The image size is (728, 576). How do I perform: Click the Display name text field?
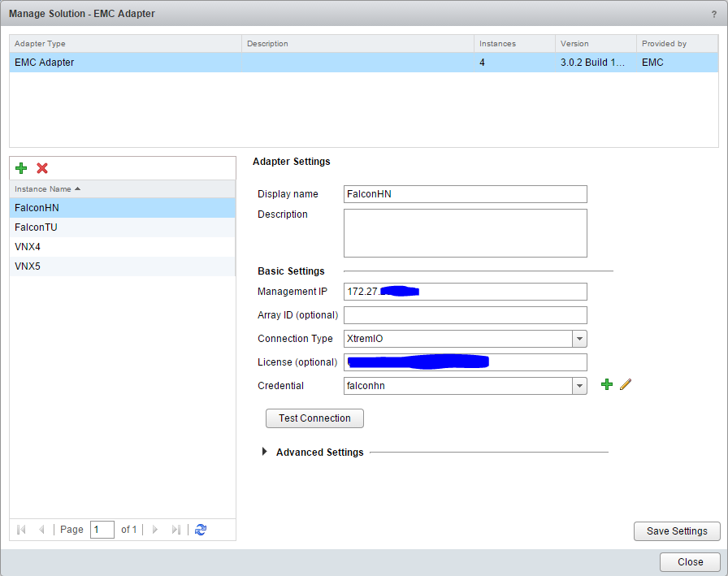pyautogui.click(x=465, y=194)
